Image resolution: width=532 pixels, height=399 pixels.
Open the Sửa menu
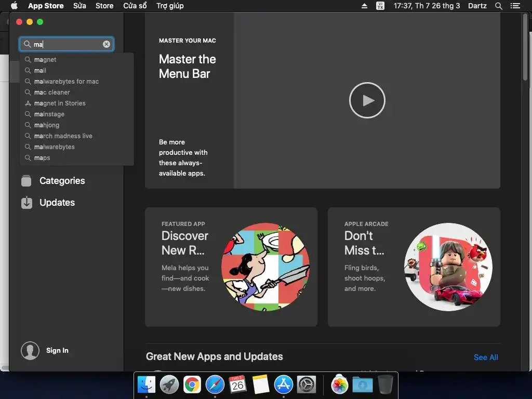click(x=79, y=6)
